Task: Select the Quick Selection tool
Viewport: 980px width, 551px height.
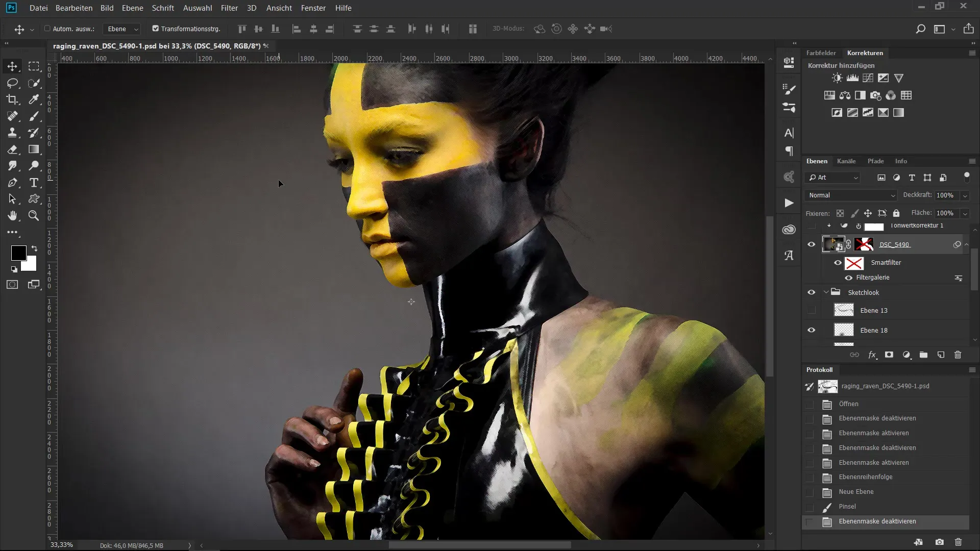Action: 34,83
